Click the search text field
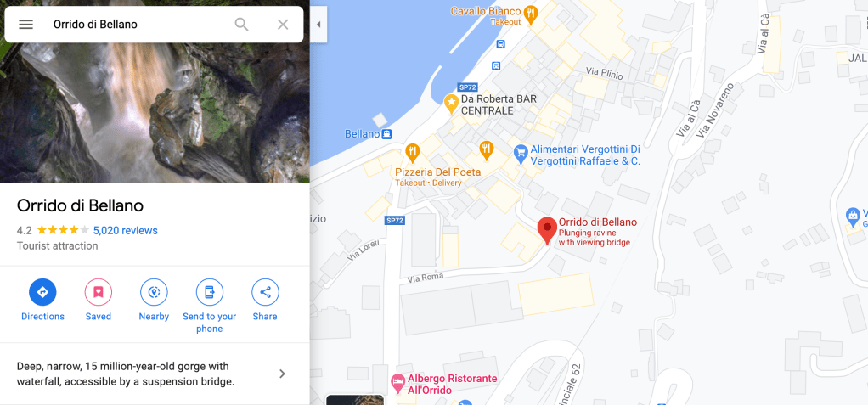Screen dimensions: 868x405 point(139,25)
